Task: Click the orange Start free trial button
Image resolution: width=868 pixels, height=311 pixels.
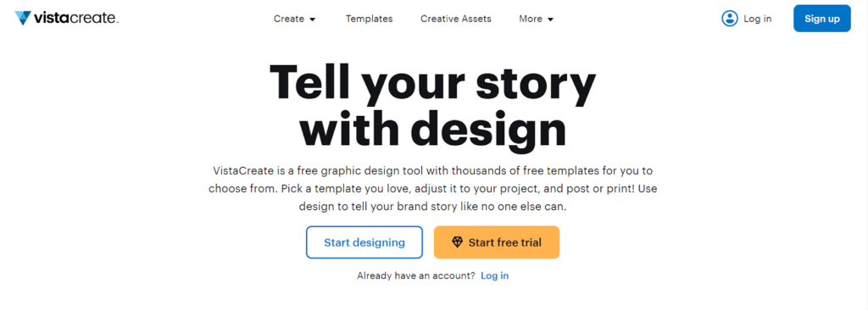Action: 497,242
